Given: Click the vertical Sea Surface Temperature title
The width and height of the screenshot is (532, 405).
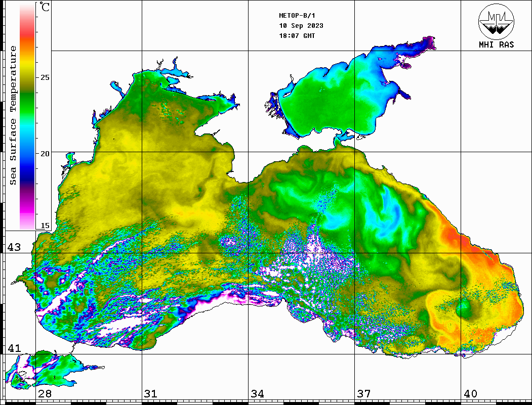Looking at the screenshot, I should pos(13,115).
